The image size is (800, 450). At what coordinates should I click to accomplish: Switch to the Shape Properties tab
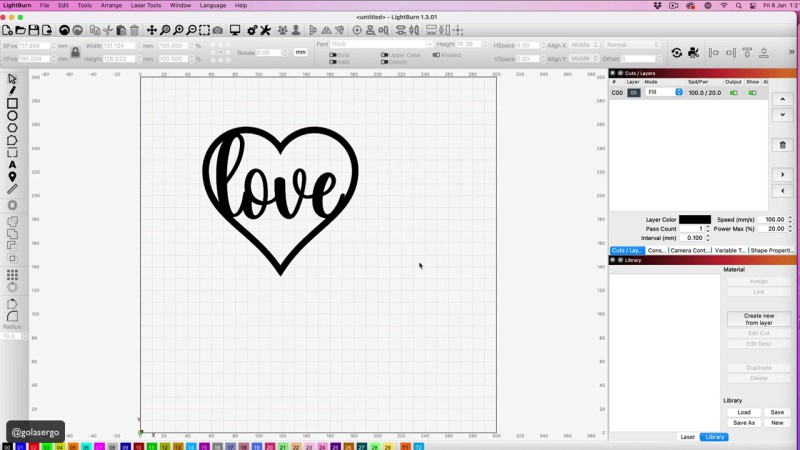[x=772, y=250]
